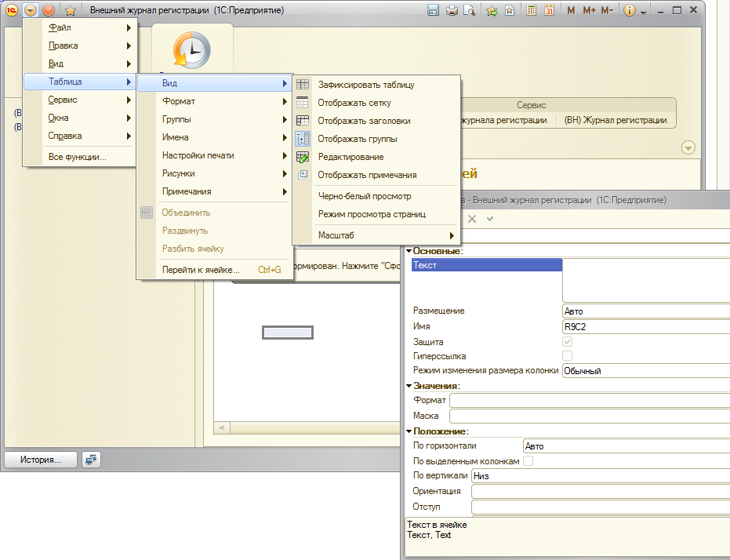Expand the Рисунки submenu
Image resolution: width=730 pixels, height=560 pixels.
point(215,173)
